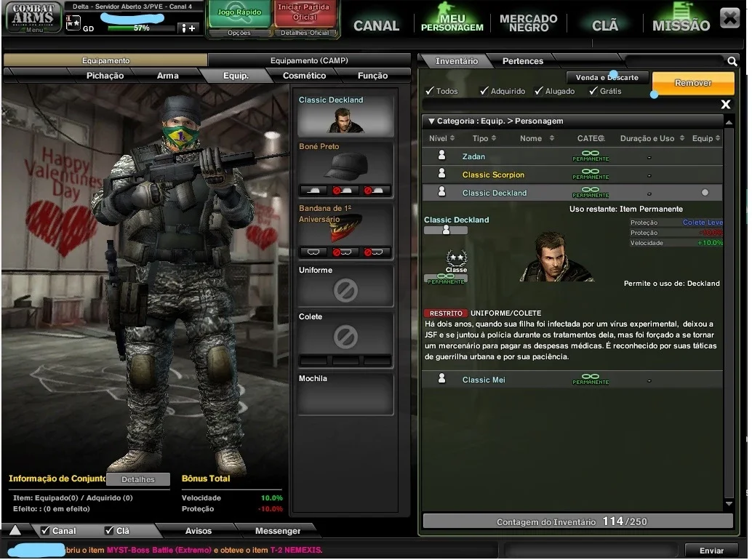Screen dimensions: 752x560
Task: Open the Arma tab
Action: click(x=167, y=76)
